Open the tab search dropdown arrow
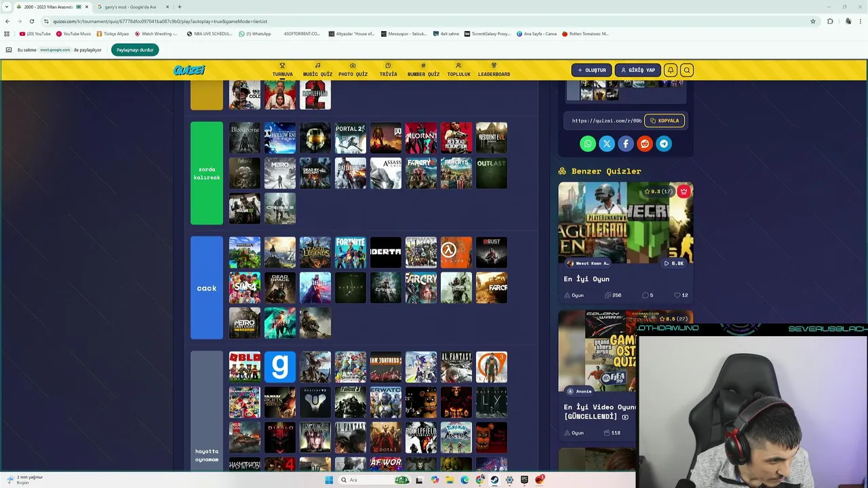Screen dimensions: 868x488 click(7, 7)
